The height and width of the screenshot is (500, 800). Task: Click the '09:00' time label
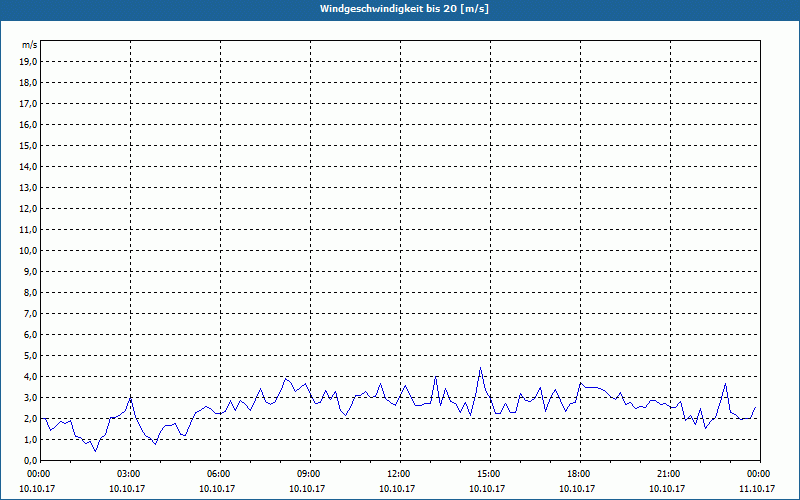pyautogui.click(x=310, y=474)
